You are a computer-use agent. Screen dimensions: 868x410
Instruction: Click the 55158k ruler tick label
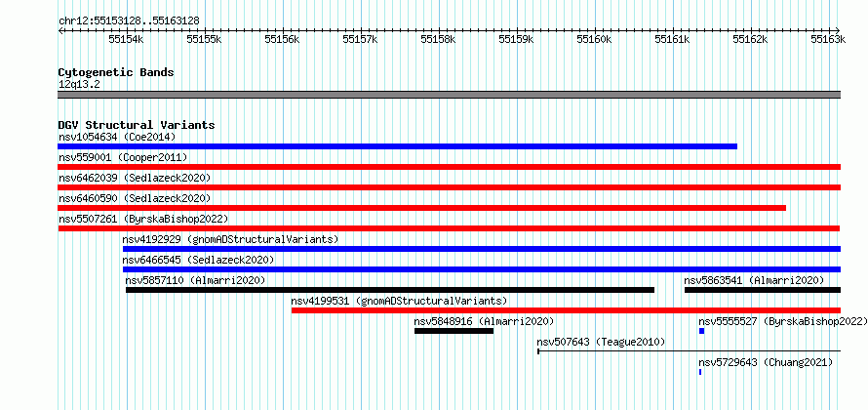[x=439, y=40]
